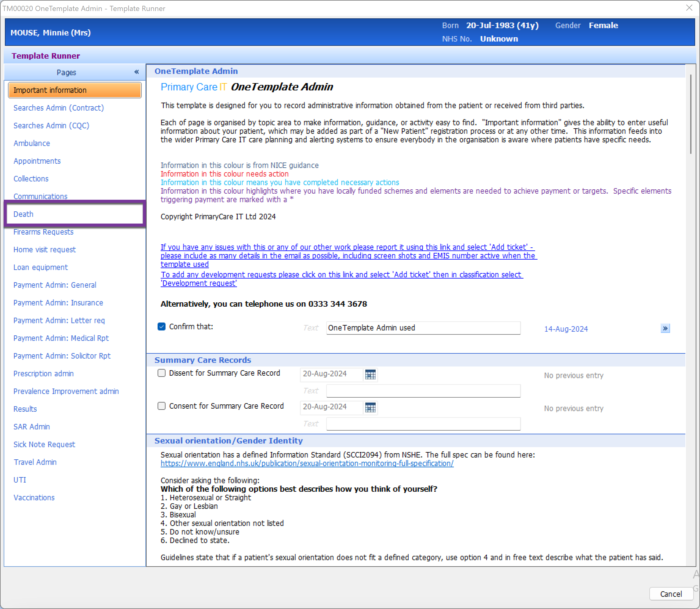Screen dimensions: 700x609
Task: Open Payment Admin: General page
Action: coord(55,285)
